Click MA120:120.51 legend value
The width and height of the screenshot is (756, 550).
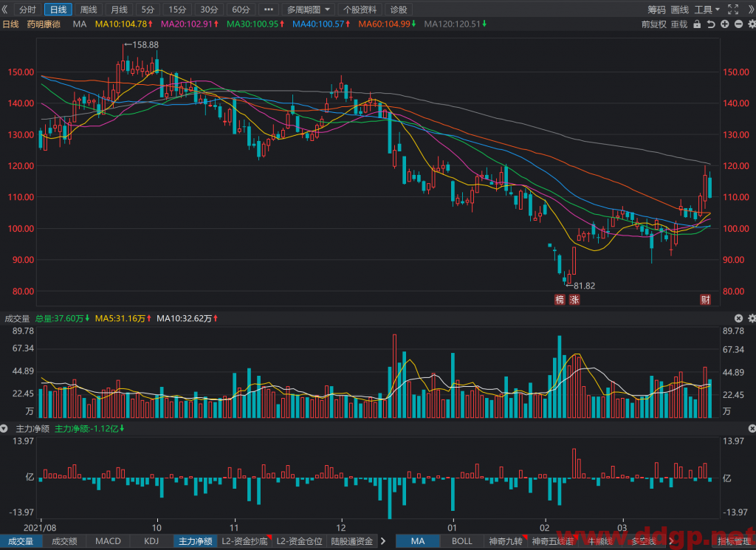tap(455, 24)
